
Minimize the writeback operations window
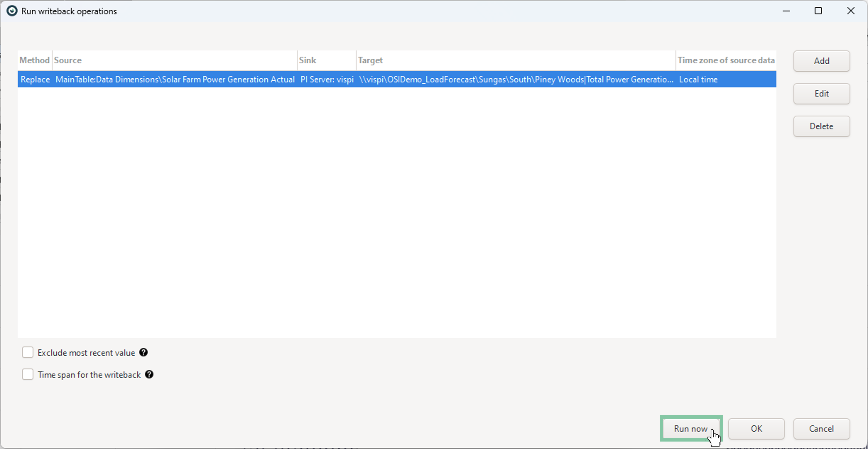click(x=786, y=11)
